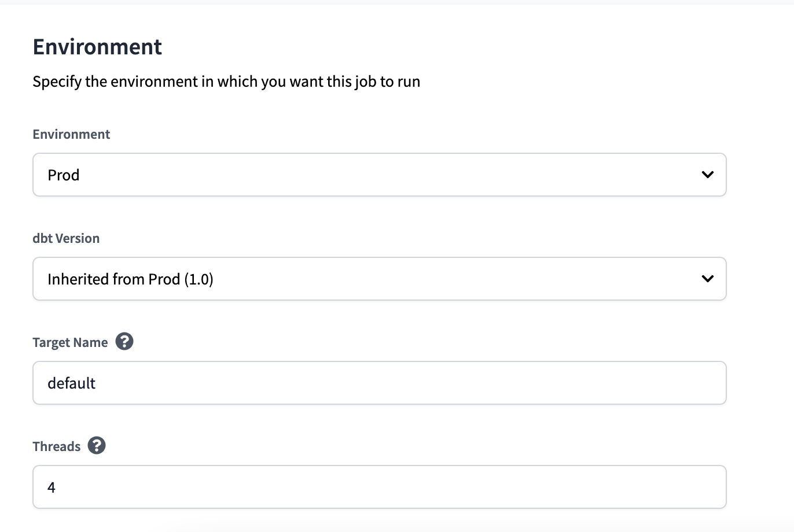Click the dbt Version field label
This screenshot has width=794, height=532.
66,238
